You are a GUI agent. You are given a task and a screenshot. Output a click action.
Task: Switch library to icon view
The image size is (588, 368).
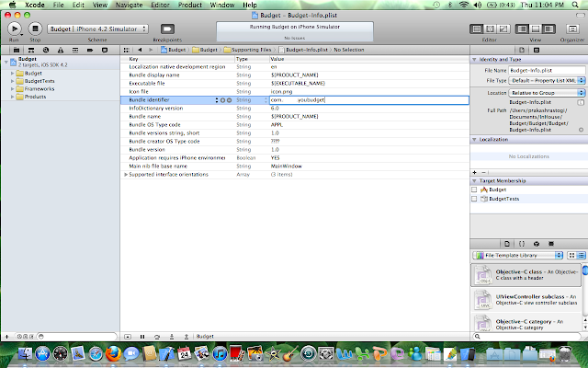pyautogui.click(x=571, y=256)
